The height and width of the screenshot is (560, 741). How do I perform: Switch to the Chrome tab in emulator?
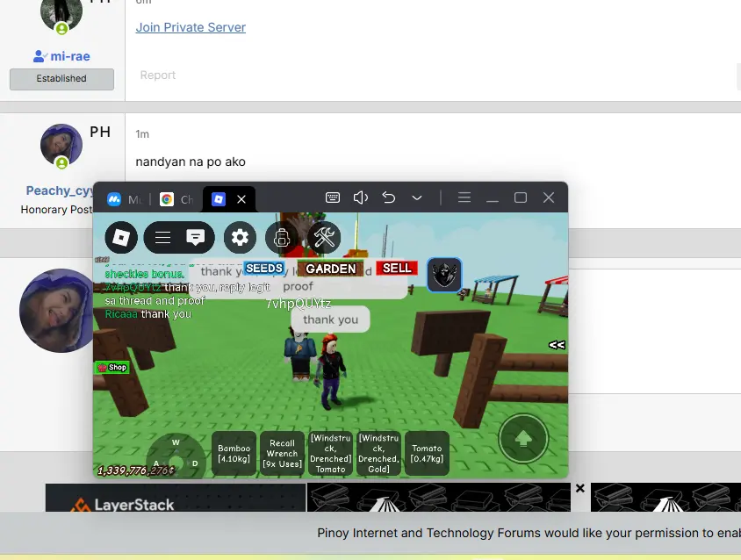point(176,199)
